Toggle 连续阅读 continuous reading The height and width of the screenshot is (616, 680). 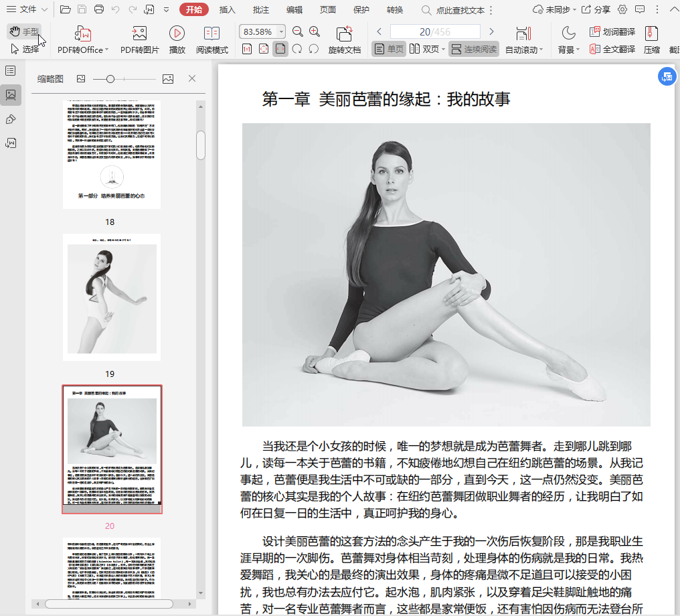(474, 49)
